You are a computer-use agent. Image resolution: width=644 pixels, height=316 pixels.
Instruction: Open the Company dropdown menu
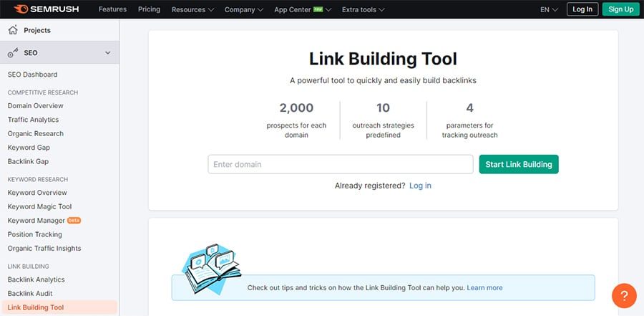click(x=244, y=9)
